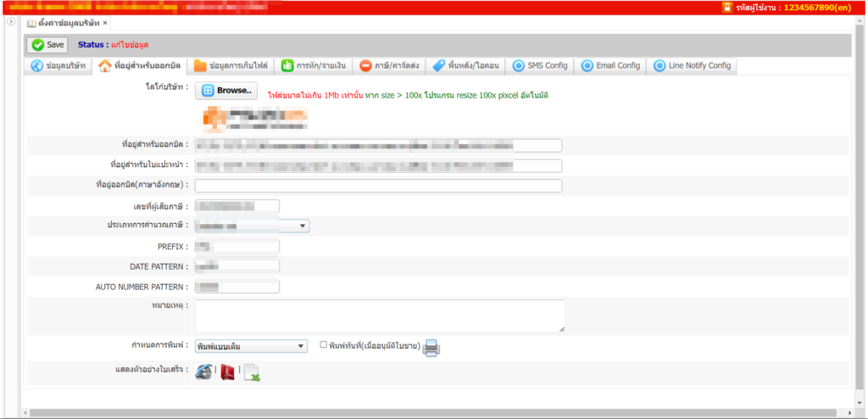Click the ที่อยู่ออกบิล(ภาษาอังกฤษ) input field
The height and width of the screenshot is (419, 868).
(x=378, y=186)
